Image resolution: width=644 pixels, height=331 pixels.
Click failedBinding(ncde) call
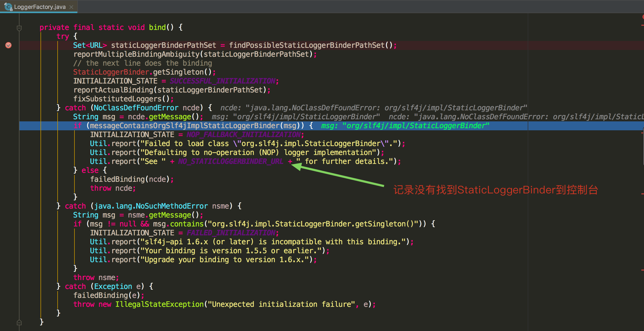[x=130, y=179]
